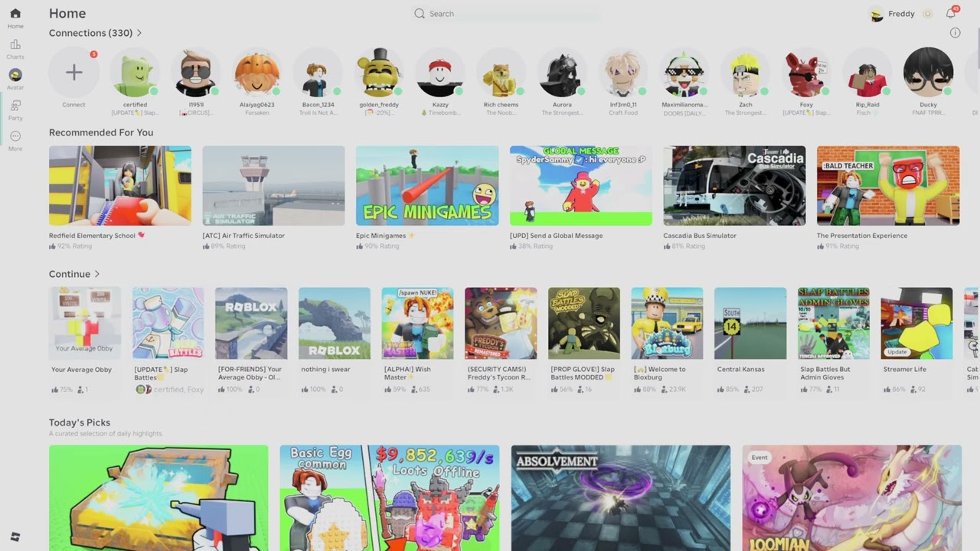Open the Send a Global Message thumbnail

coord(581,186)
